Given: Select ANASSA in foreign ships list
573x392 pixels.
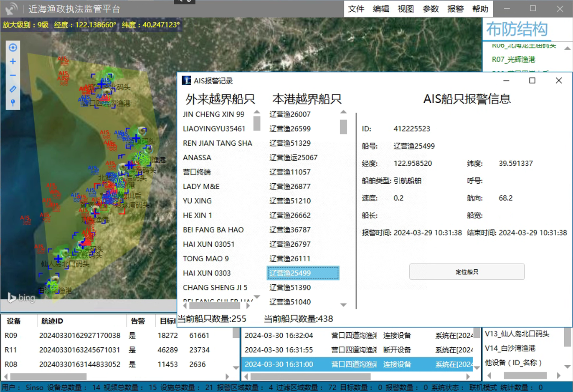Looking at the screenshot, I should 197,158.
